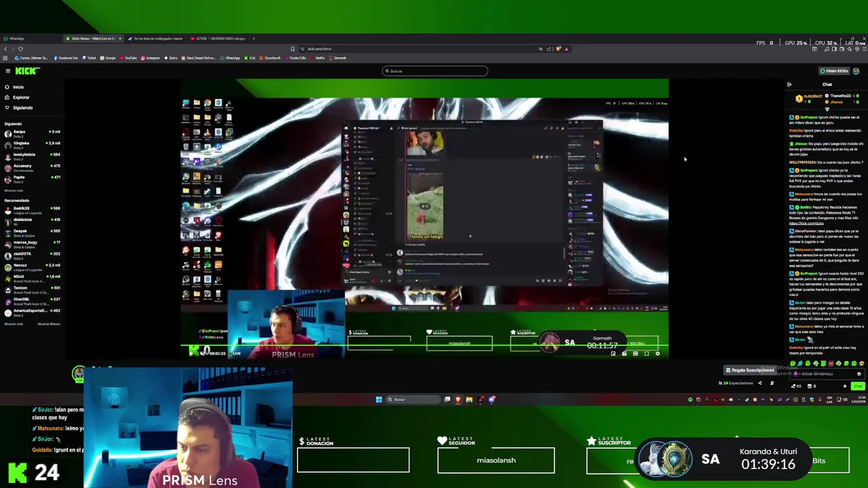
Task: Open KhanDBL recommended channel
Action: pos(31,300)
